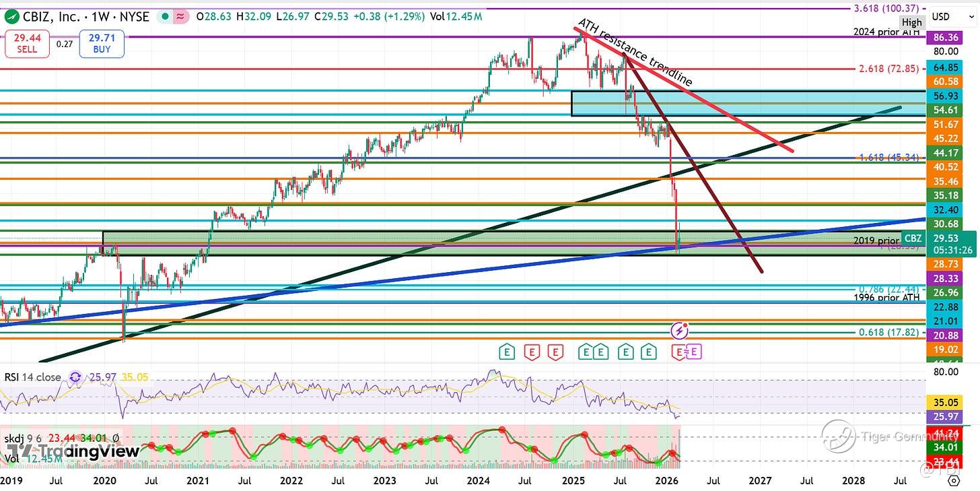Image resolution: width=980 pixels, height=491 pixels.
Task: Select the skdj 9 6 indicator legend
Action: pyautogui.click(x=24, y=438)
